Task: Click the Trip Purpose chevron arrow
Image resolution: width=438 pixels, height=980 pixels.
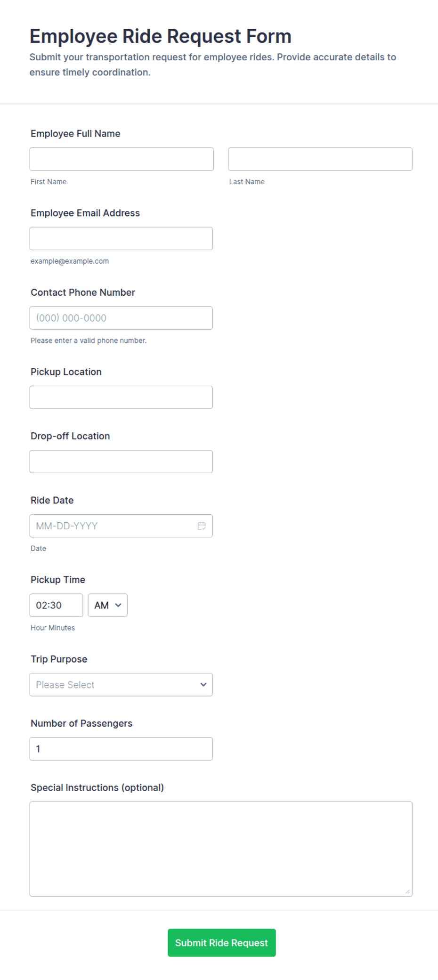Action: (203, 684)
